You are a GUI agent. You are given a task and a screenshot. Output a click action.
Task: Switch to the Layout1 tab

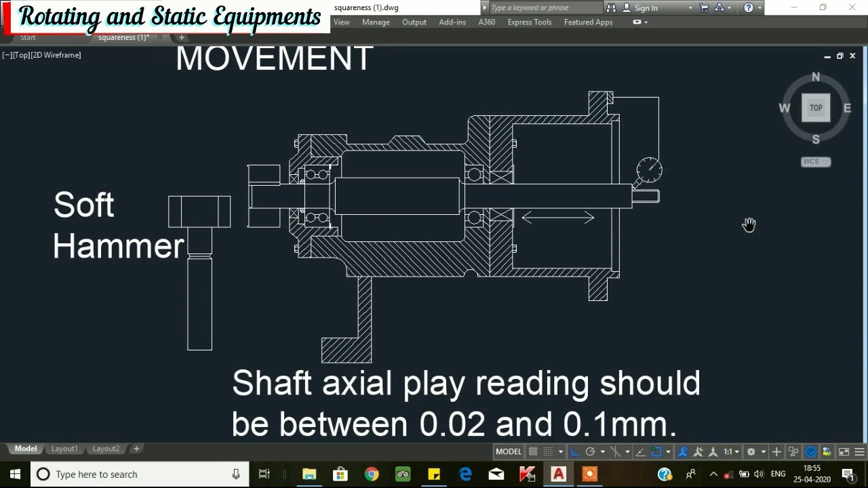(x=64, y=449)
